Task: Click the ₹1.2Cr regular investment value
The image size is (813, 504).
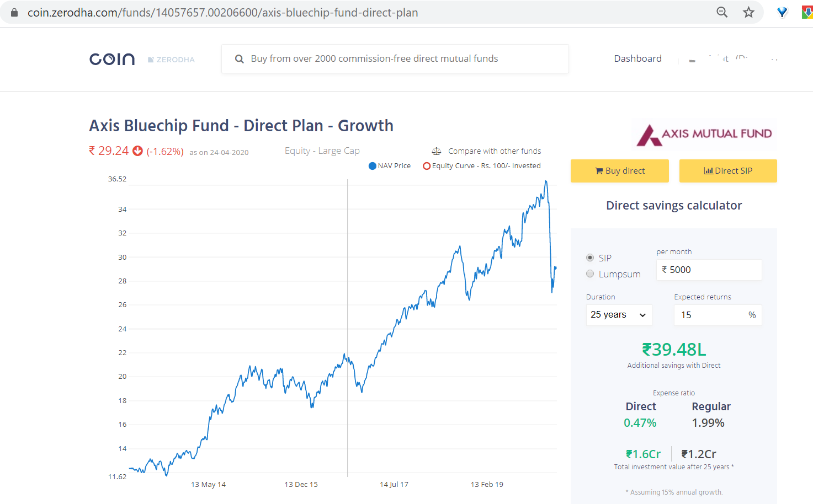Action: pos(699,454)
